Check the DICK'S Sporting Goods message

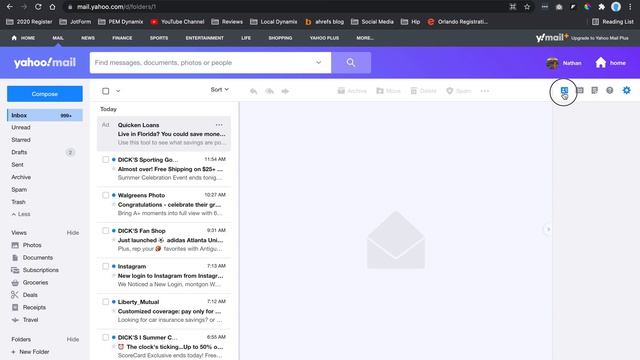click(106, 160)
